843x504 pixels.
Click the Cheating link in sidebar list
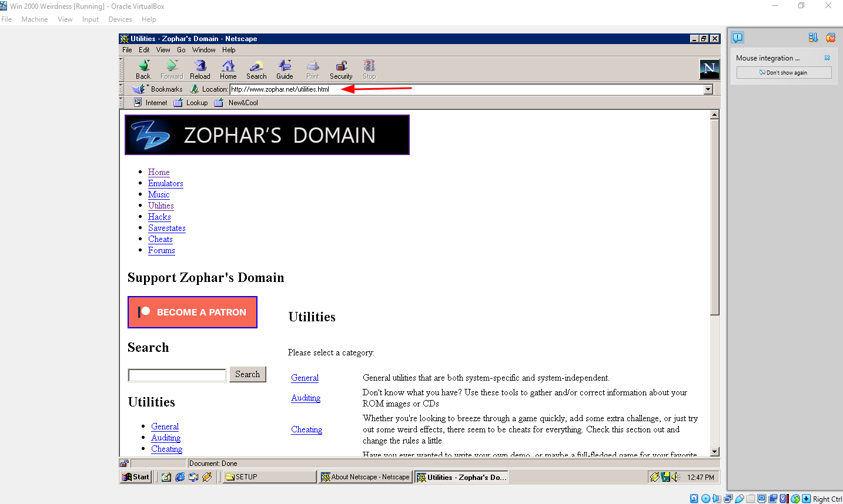click(166, 449)
